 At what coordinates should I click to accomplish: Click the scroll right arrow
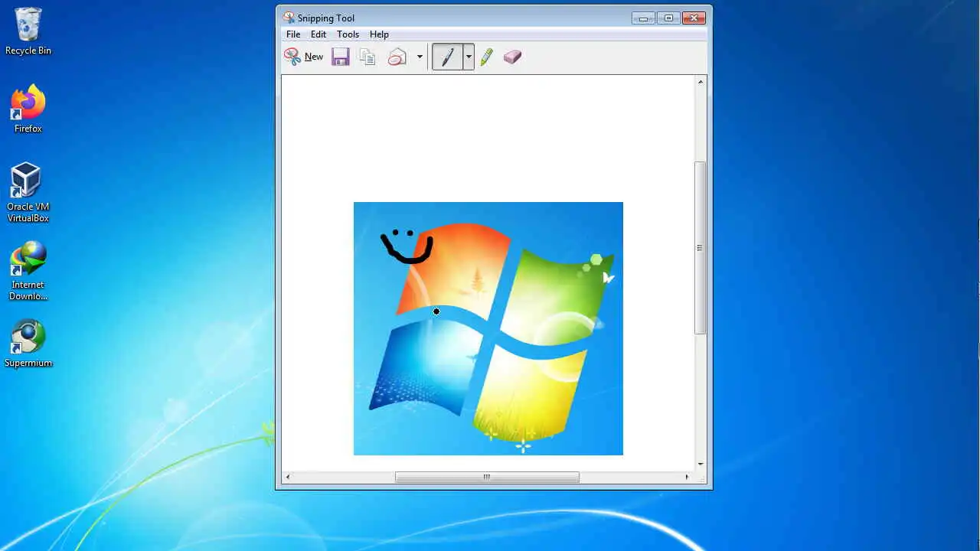[x=687, y=477]
